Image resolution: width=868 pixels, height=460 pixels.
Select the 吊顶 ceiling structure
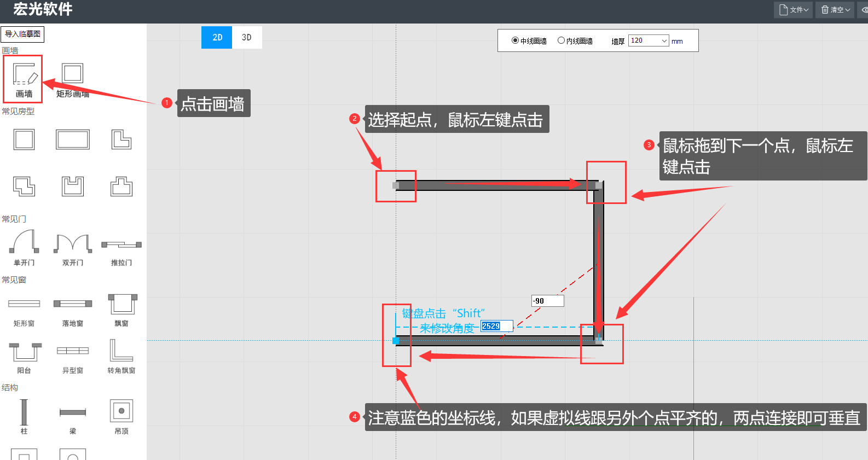[x=121, y=417]
